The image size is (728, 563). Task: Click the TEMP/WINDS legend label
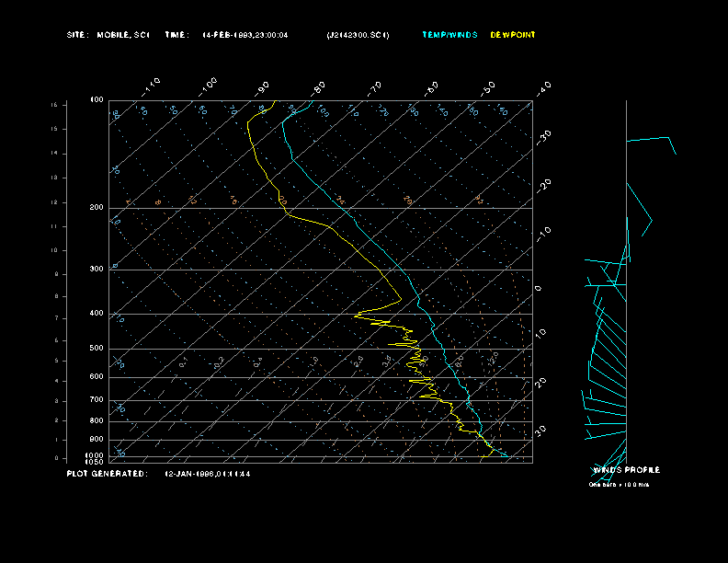coord(449,35)
